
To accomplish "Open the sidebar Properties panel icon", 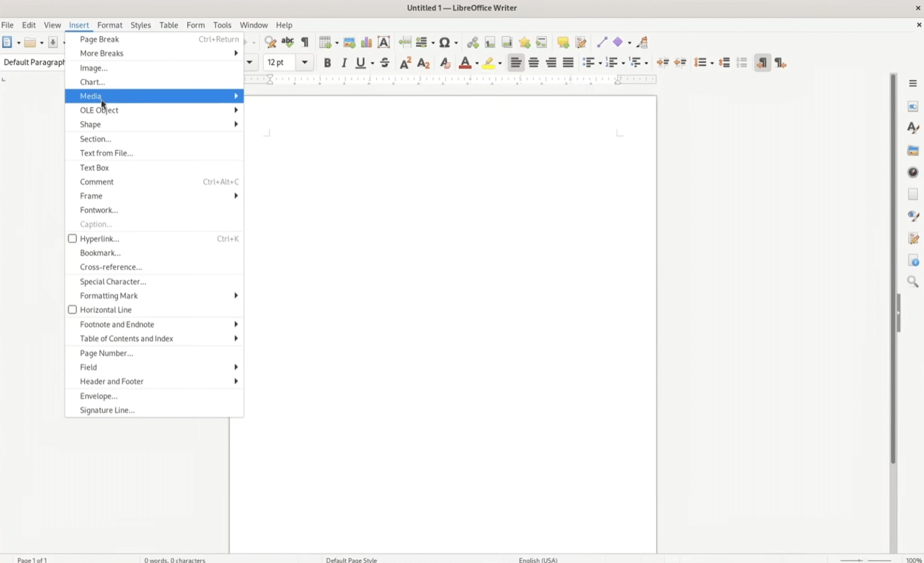I will point(913,107).
